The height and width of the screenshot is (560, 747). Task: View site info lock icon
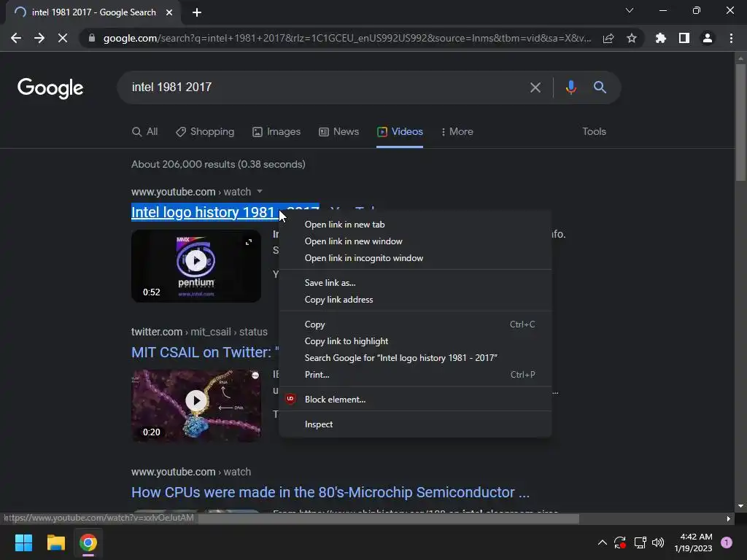click(x=92, y=38)
